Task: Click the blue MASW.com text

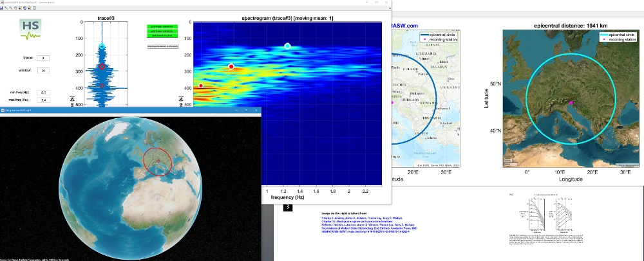Action: click(404, 26)
